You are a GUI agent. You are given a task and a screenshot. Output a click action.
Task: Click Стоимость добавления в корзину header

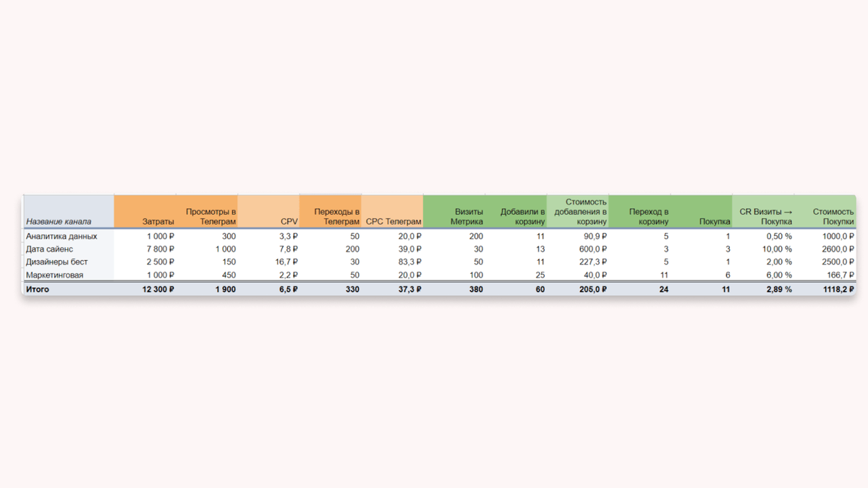coord(578,211)
